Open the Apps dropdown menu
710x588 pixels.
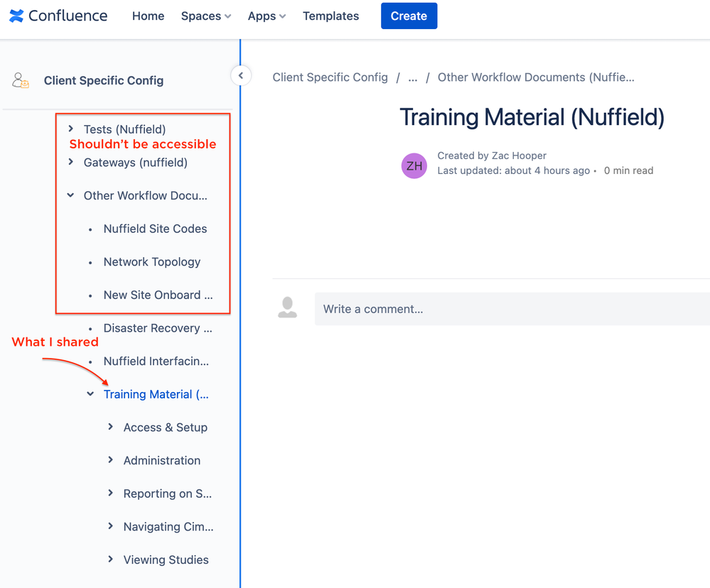click(x=267, y=16)
